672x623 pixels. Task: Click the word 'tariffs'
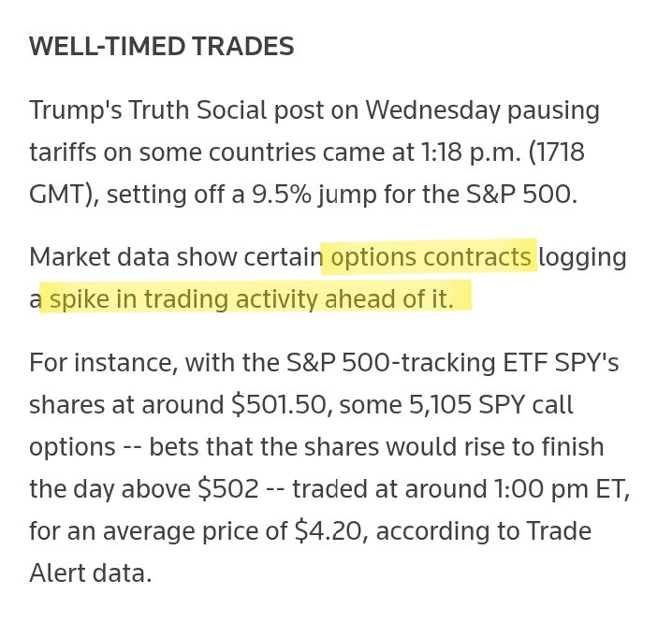click(63, 152)
